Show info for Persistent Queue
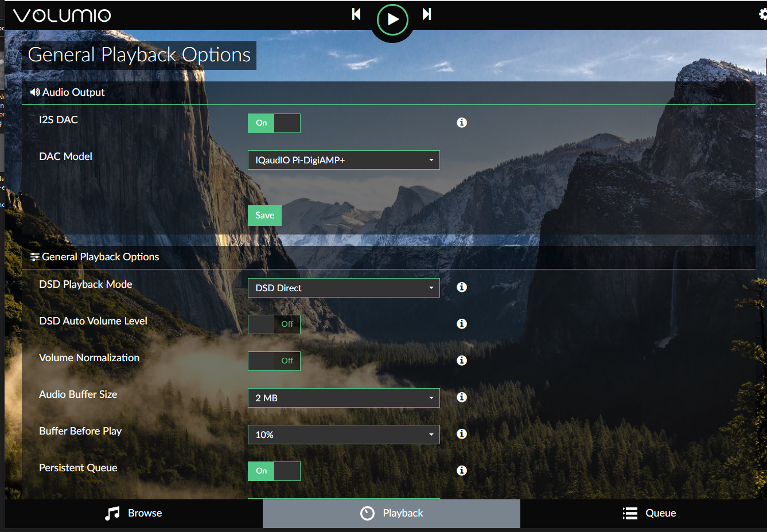 point(461,471)
